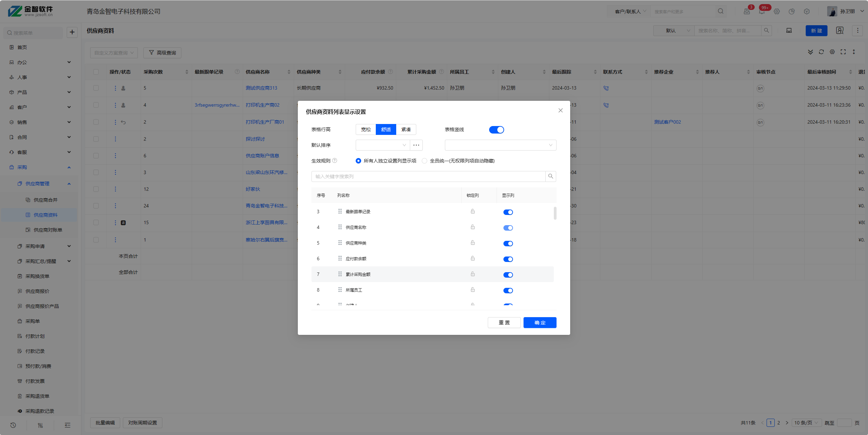Image resolution: width=868 pixels, height=435 pixels.
Task: Select 宽松 row height option
Action: 366,129
